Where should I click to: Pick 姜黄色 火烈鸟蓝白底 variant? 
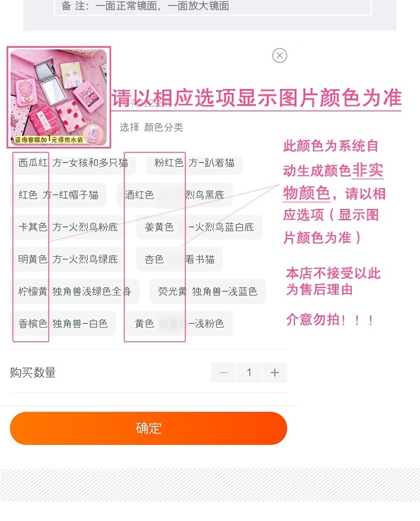(199, 227)
